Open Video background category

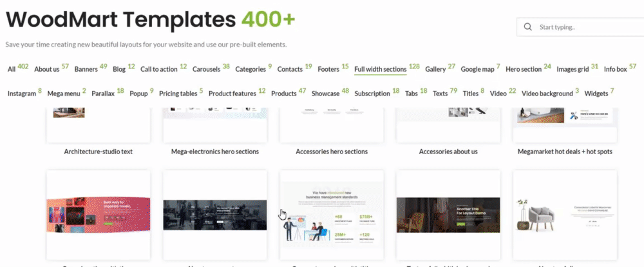coord(547,94)
